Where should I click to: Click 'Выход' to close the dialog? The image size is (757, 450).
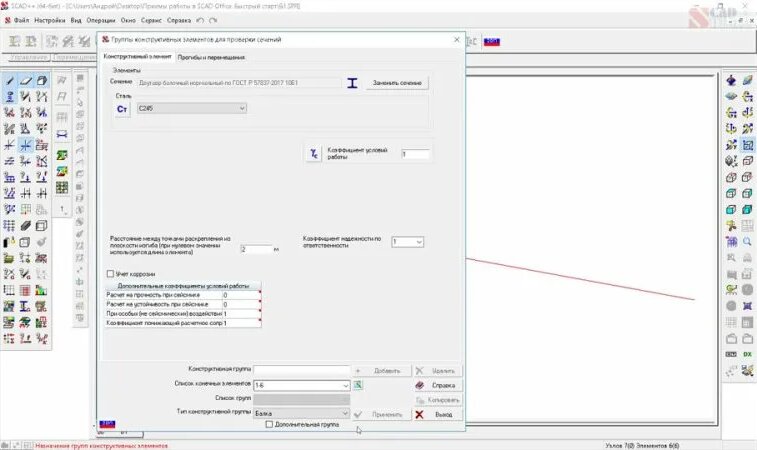click(x=438, y=414)
